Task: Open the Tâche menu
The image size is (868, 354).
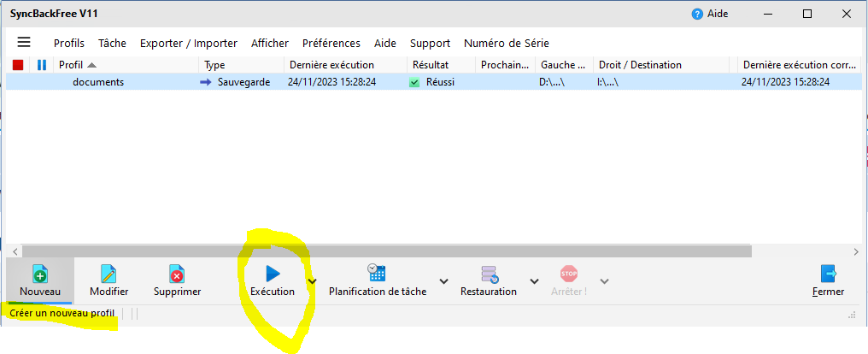Action: pyautogui.click(x=113, y=44)
